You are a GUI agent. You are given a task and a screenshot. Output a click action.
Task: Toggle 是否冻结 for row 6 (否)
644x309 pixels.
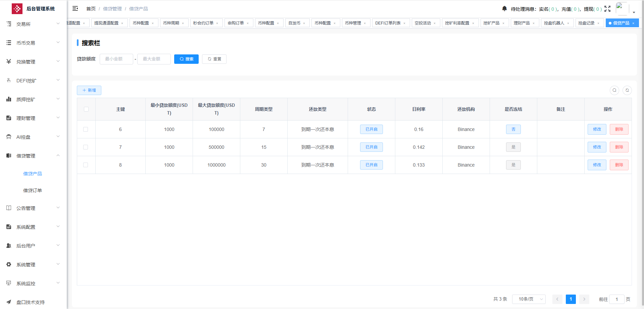[x=513, y=129]
